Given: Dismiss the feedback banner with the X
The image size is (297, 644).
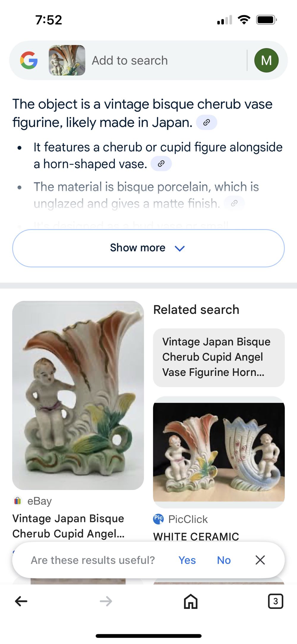Looking at the screenshot, I should coord(260,560).
